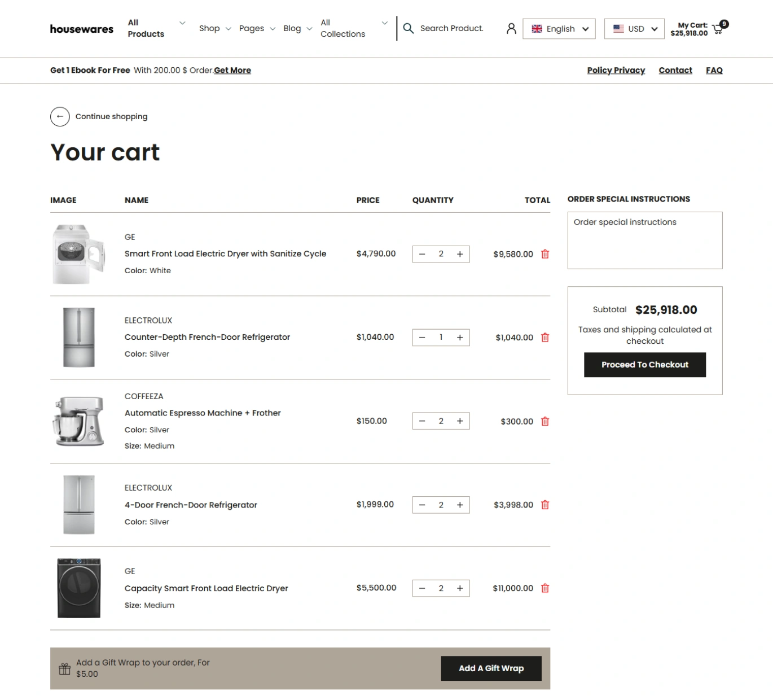Click Proceed To Checkout
The height and width of the screenshot is (700, 773).
click(645, 365)
